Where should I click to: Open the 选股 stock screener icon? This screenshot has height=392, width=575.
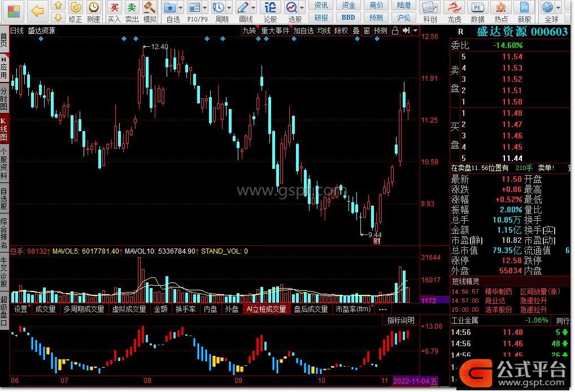(x=291, y=7)
